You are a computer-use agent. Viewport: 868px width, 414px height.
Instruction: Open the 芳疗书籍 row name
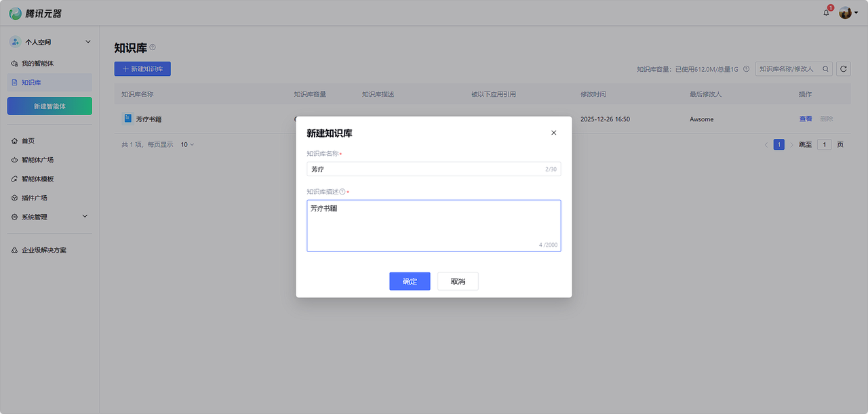click(149, 119)
